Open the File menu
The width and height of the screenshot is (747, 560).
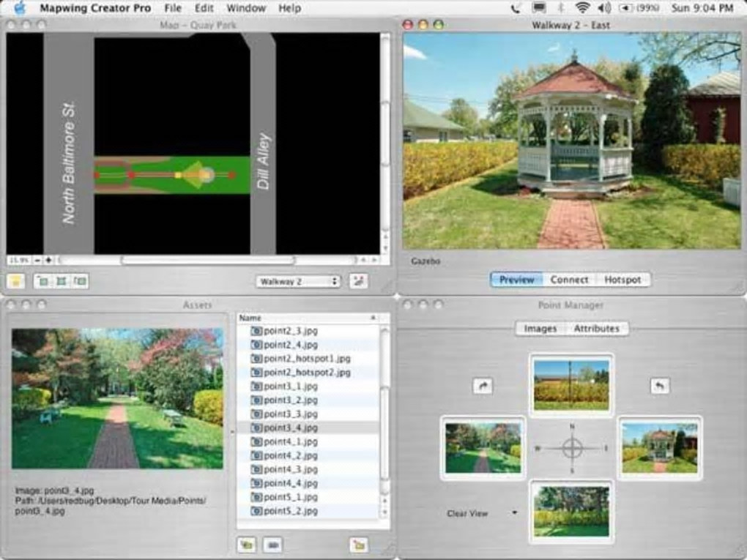172,8
